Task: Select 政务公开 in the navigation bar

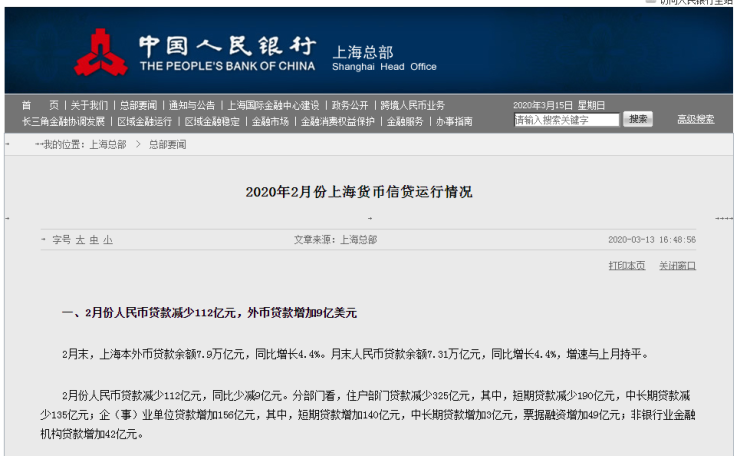Action: click(x=350, y=105)
